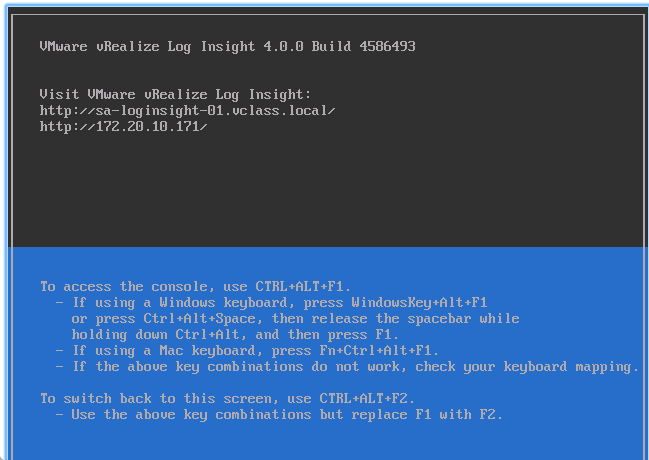Click the 'replace F1 with F2' line

(x=287, y=414)
